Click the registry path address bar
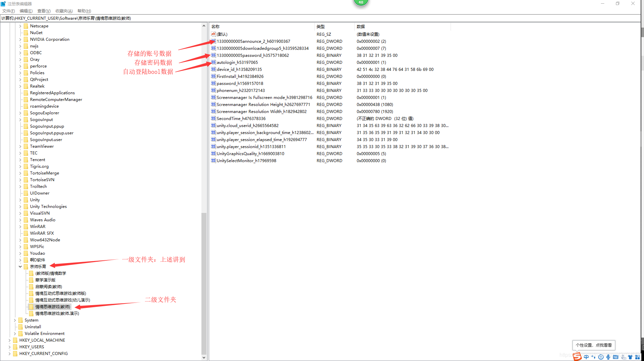This screenshot has height=361, width=644. pos(321,18)
